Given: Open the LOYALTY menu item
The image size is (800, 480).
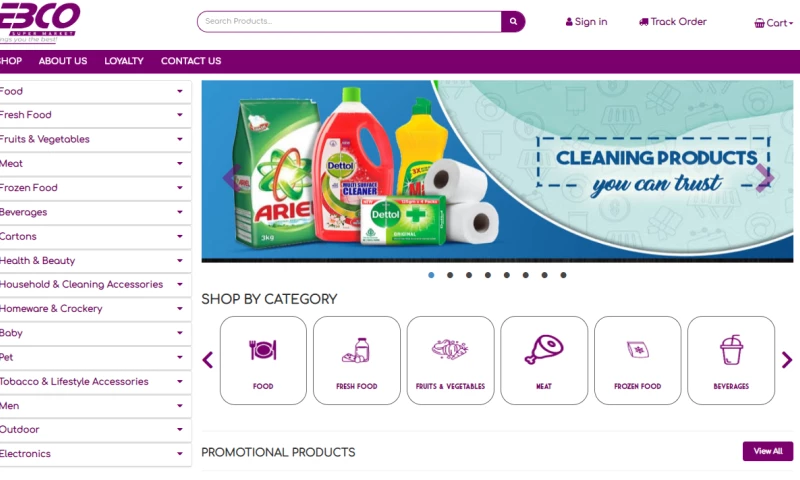Looking at the screenshot, I should (124, 61).
